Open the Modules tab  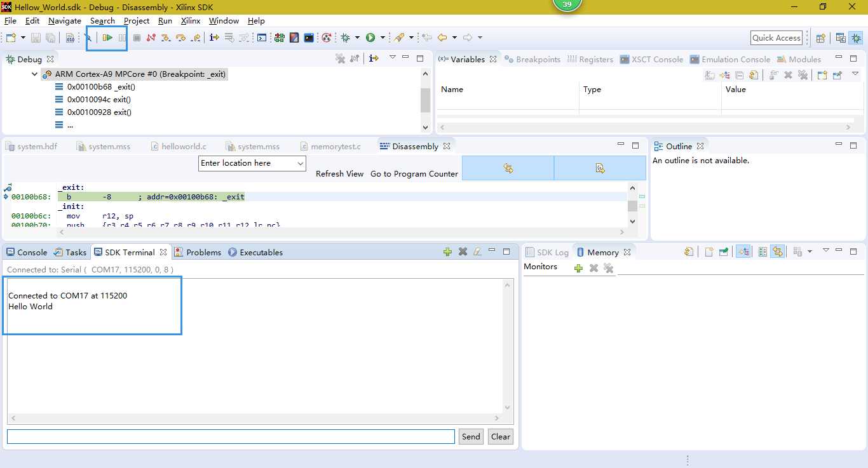[799, 59]
